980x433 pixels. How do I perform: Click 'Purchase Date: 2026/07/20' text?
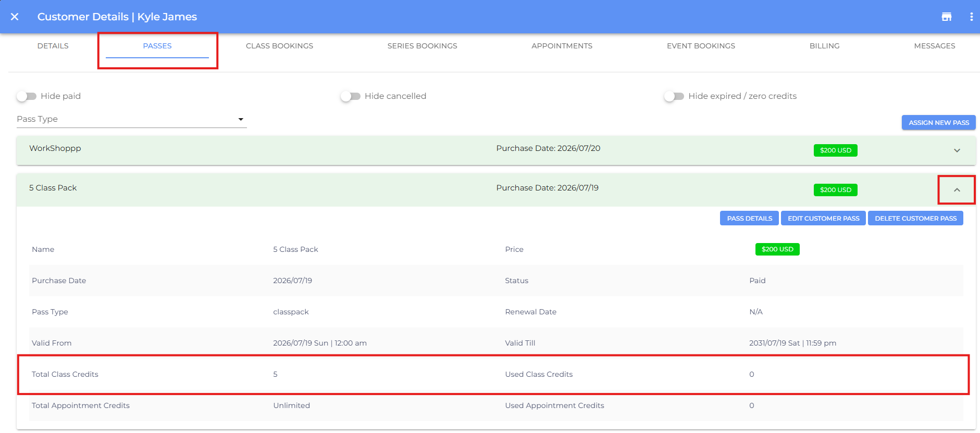pyautogui.click(x=548, y=148)
